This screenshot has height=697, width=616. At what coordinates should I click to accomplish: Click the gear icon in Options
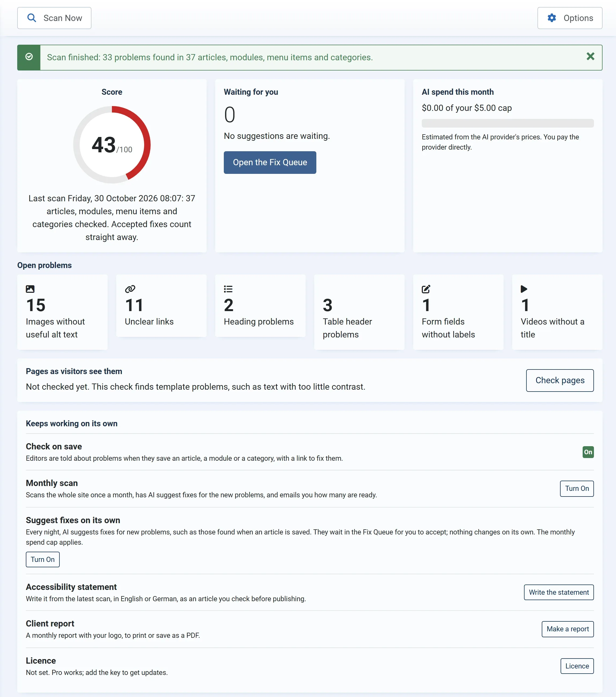click(x=551, y=18)
